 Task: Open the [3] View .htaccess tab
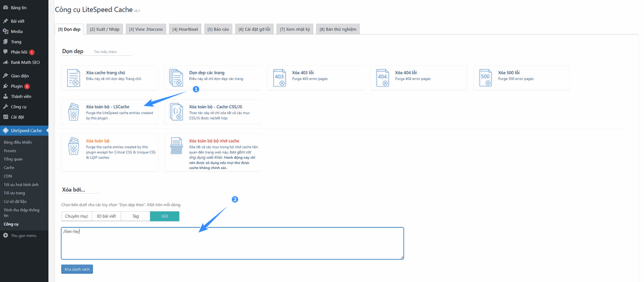[145, 29]
